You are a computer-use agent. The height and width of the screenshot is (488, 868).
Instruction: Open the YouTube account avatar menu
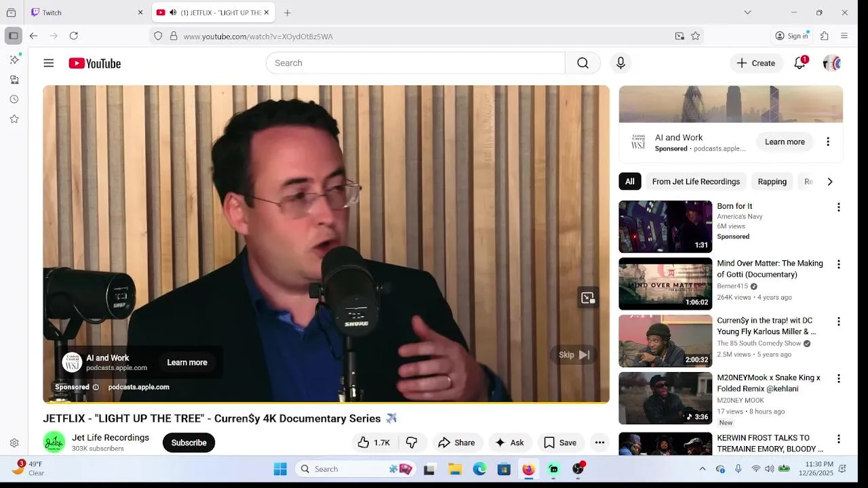coord(832,63)
